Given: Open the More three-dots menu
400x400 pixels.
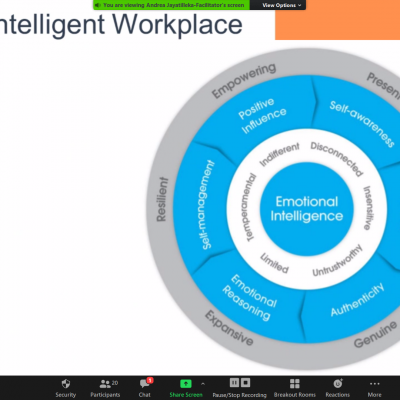Looking at the screenshot, I should [375, 384].
